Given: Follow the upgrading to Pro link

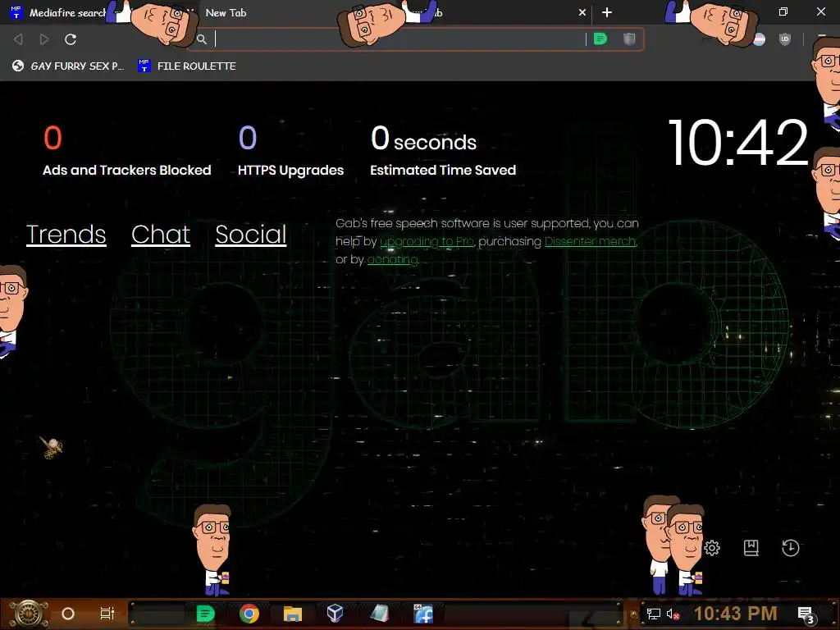Looking at the screenshot, I should click(427, 242).
